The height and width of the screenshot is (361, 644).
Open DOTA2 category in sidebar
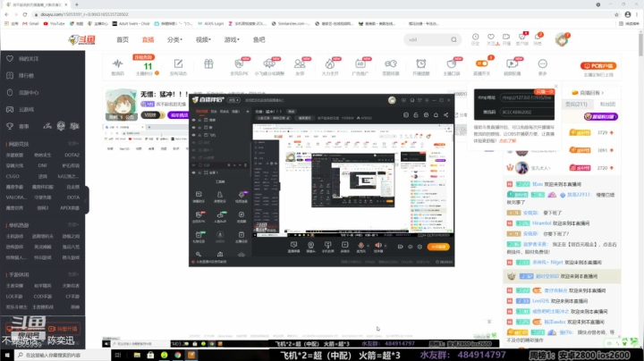(72, 155)
